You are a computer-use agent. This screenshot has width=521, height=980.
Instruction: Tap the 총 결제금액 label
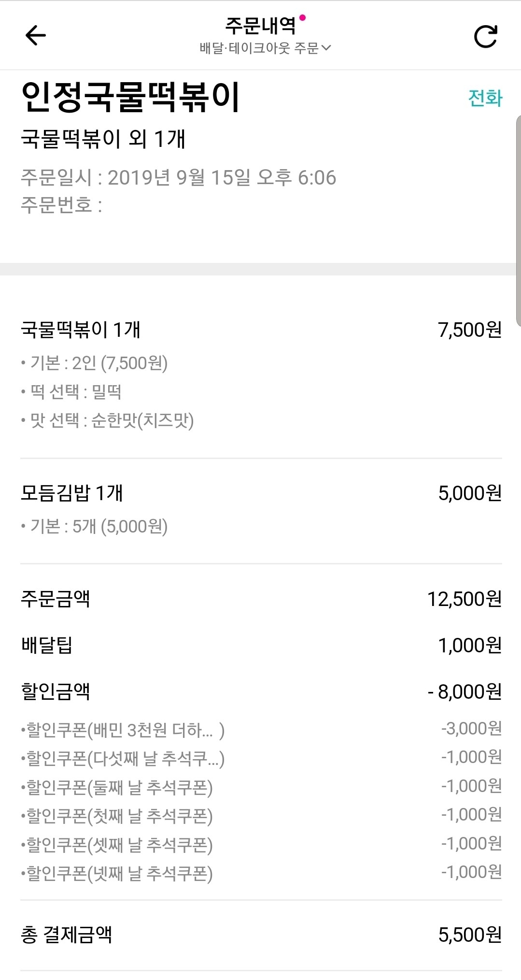67,935
